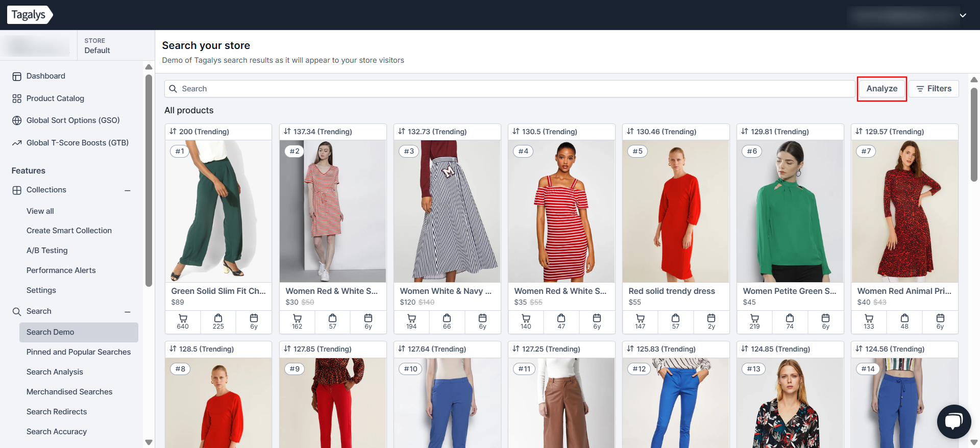
Task: Open Search Analysis page
Action: coord(55,372)
